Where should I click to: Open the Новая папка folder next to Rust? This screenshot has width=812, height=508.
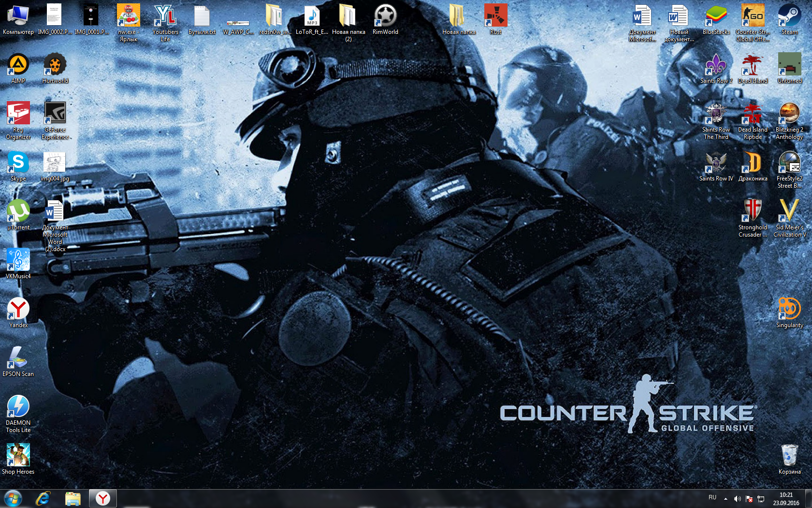tap(459, 19)
